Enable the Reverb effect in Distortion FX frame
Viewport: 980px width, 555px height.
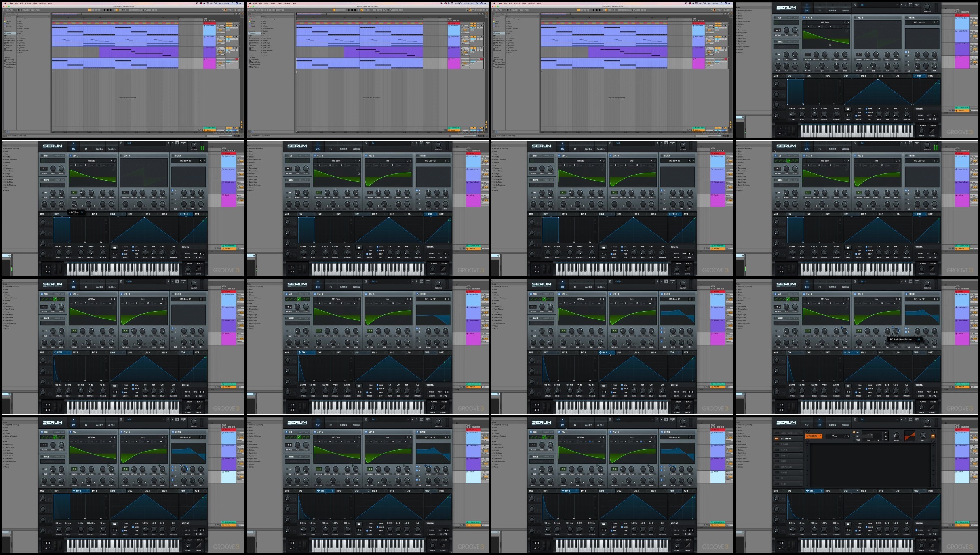(x=777, y=473)
